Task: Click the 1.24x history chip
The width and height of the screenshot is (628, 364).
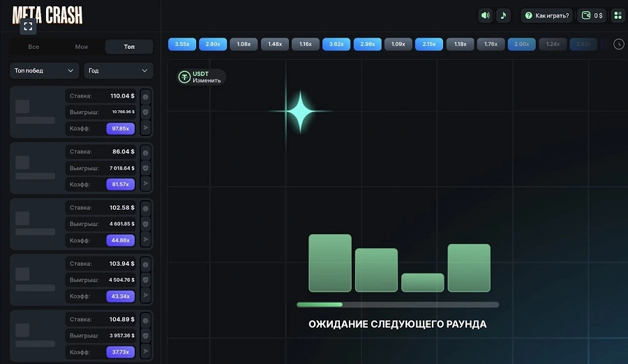Action: [x=553, y=44]
